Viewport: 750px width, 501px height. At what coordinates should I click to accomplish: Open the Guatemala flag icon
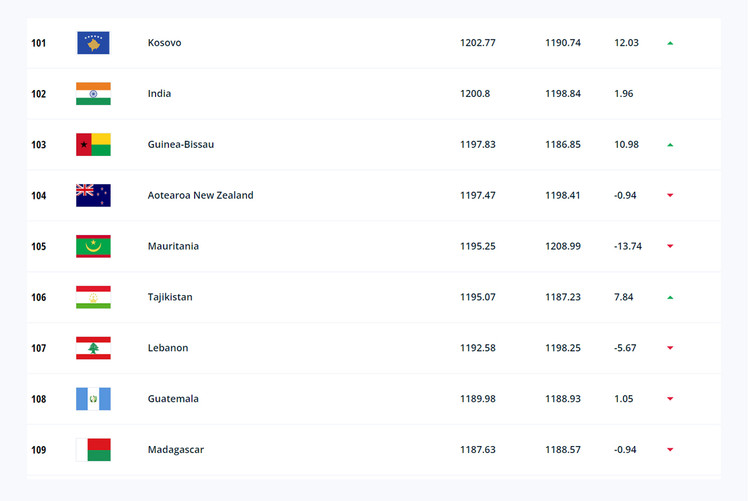[93, 399]
